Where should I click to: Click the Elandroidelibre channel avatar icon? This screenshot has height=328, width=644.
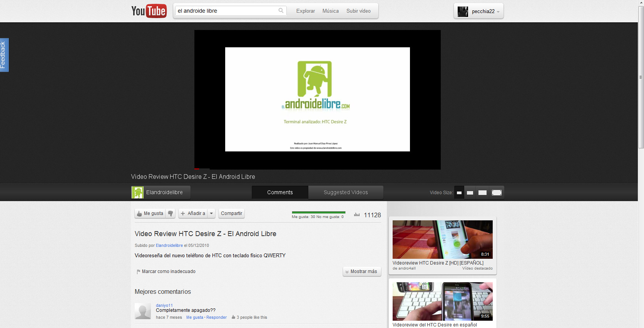[137, 192]
